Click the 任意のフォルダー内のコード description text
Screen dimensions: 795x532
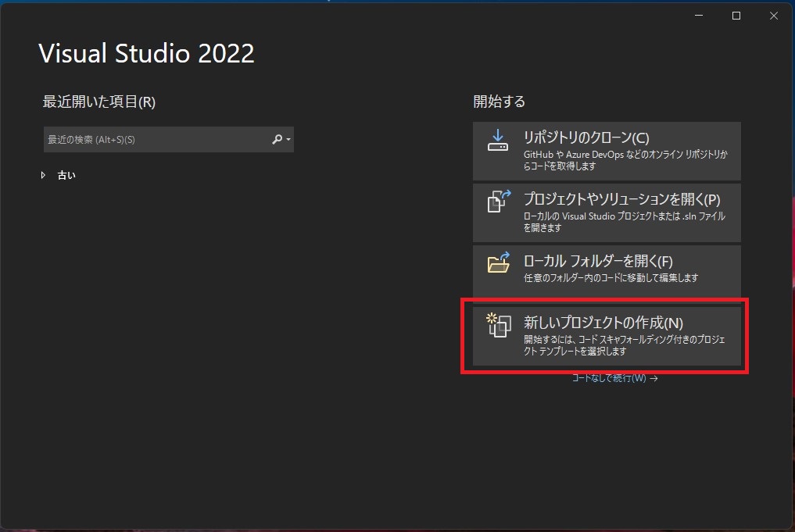[611, 277]
